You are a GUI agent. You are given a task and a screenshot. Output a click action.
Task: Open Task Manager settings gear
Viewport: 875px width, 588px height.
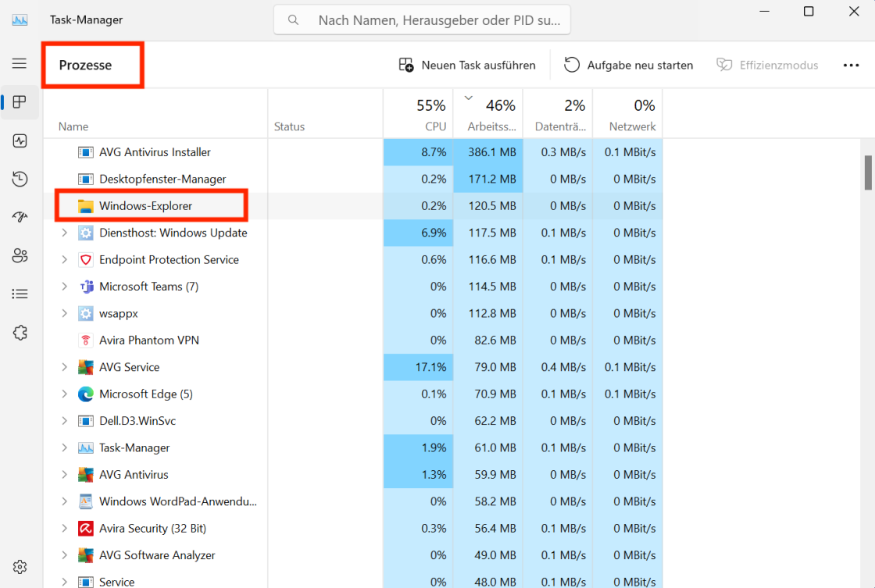click(20, 566)
